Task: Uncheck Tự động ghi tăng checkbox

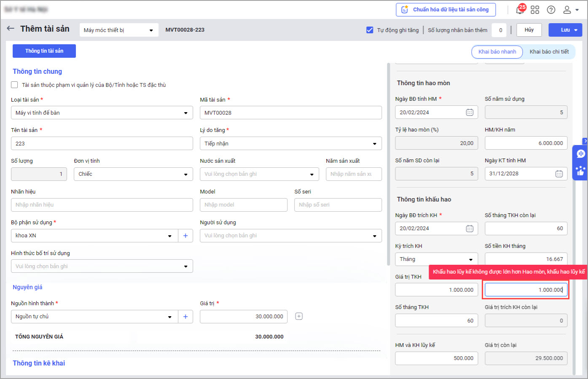Action: click(370, 30)
